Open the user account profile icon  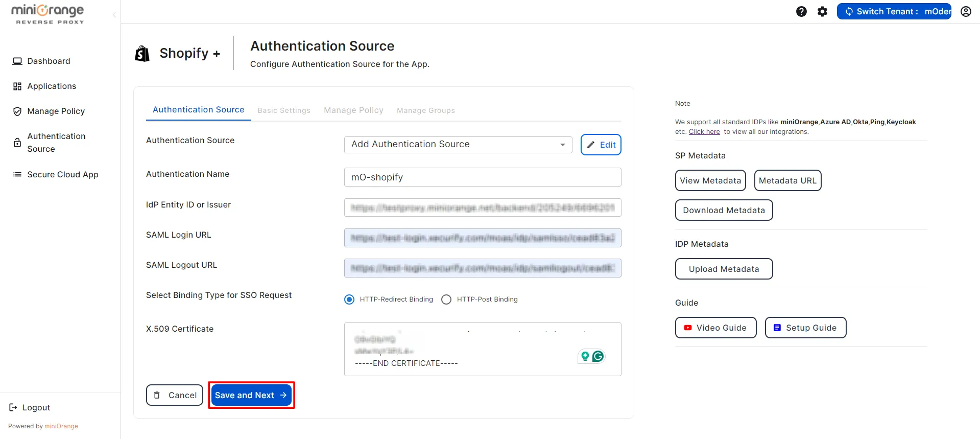pos(966,11)
